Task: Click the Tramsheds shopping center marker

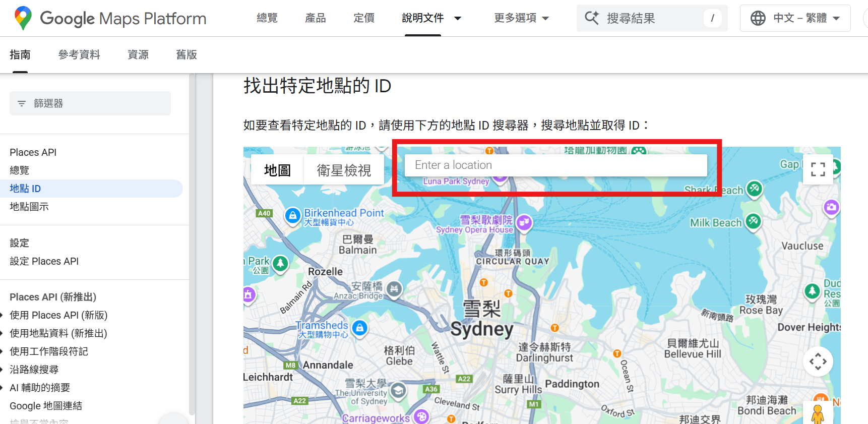Action: pos(359,328)
